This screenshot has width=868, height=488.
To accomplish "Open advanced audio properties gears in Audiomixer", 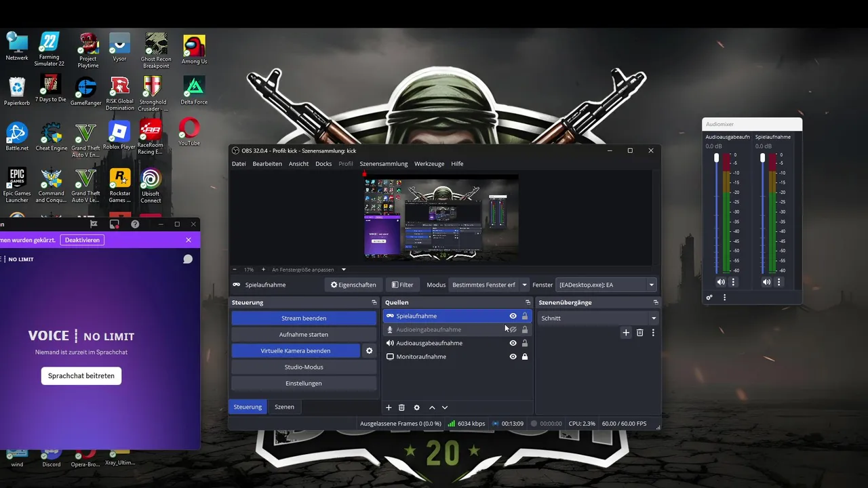I will point(709,298).
